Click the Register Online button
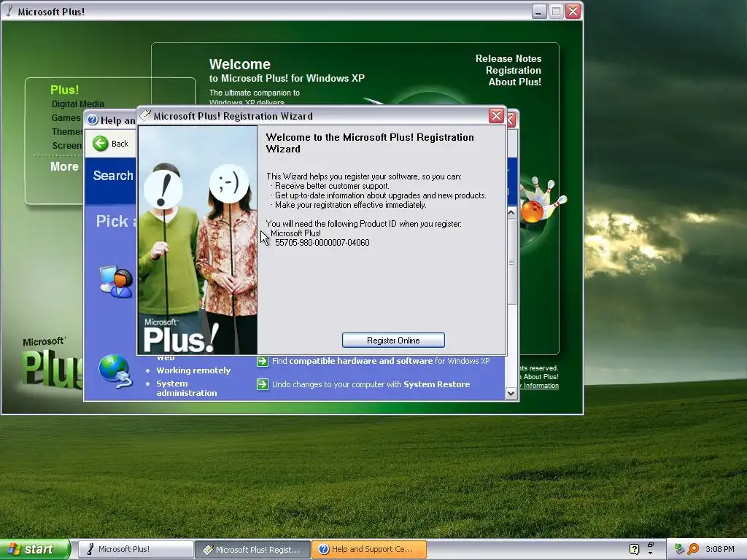Screen dimensions: 747x560 tap(393, 341)
